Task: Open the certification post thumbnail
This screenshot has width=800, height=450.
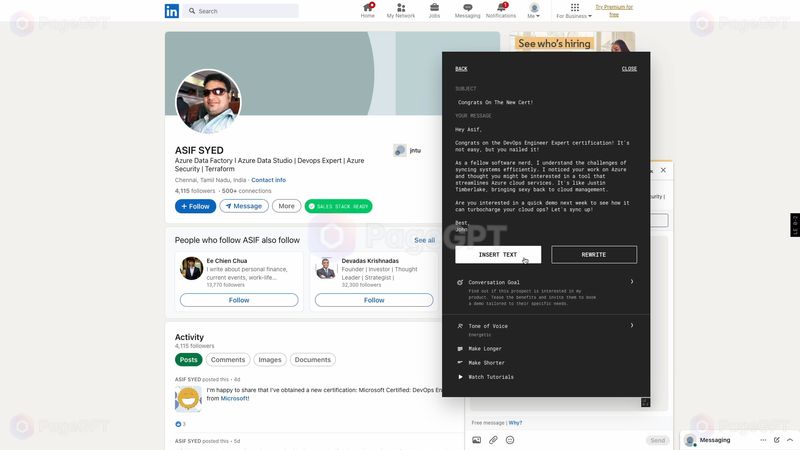Action: pos(188,399)
